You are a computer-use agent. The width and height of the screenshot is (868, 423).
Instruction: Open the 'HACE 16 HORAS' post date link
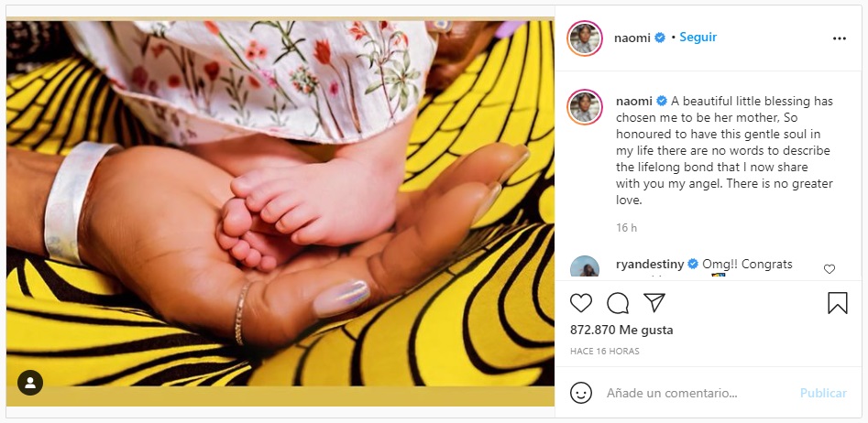[604, 352]
